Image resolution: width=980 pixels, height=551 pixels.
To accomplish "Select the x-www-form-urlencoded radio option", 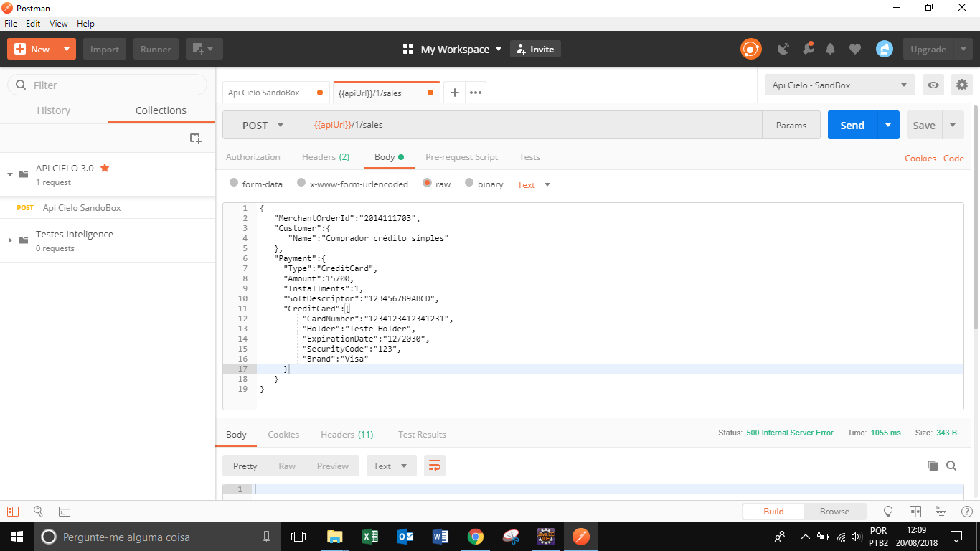I will [x=301, y=184].
